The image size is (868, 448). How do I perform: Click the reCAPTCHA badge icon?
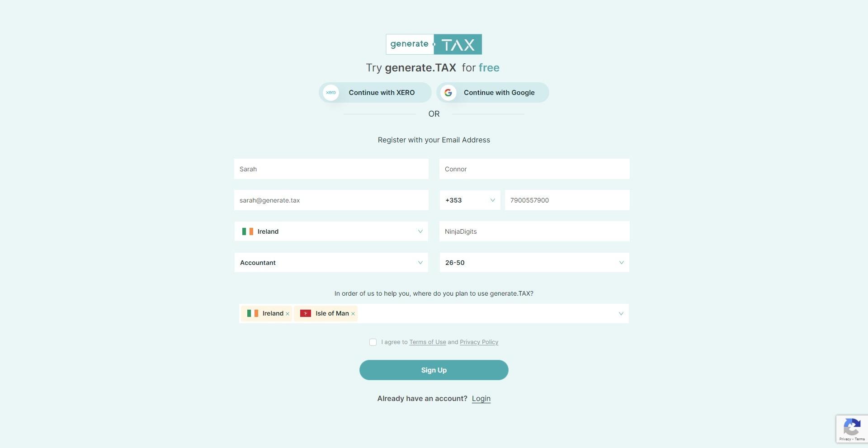(852, 427)
